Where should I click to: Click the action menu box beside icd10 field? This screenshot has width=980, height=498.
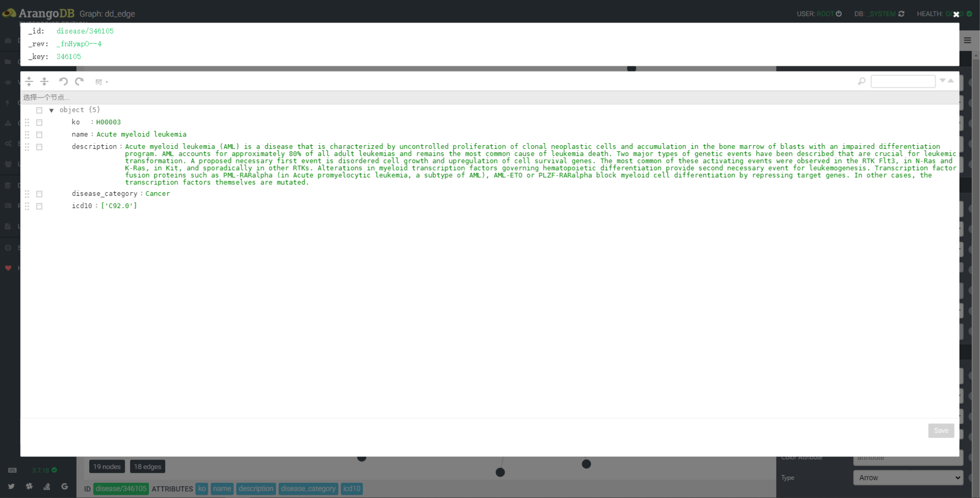coord(39,206)
